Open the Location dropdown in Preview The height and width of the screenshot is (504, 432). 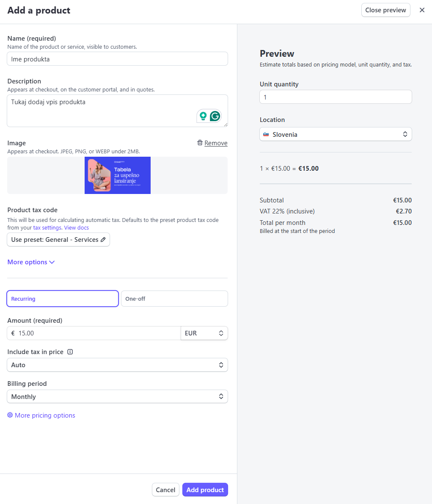[336, 134]
